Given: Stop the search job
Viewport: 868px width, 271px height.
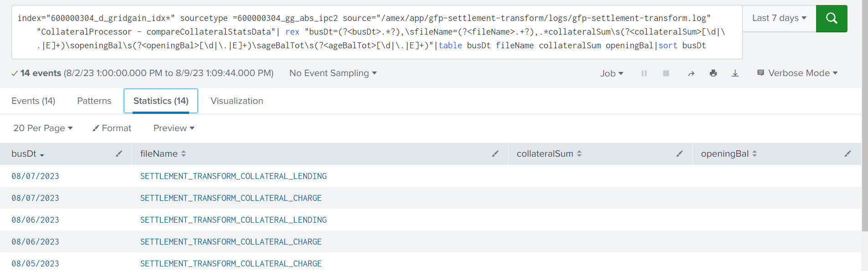Looking at the screenshot, I should [666, 73].
